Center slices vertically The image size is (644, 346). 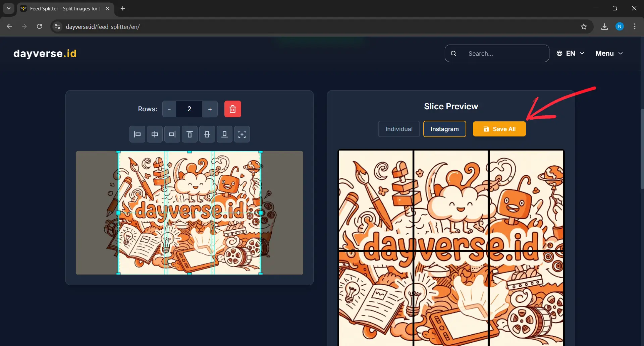pyautogui.click(x=207, y=134)
